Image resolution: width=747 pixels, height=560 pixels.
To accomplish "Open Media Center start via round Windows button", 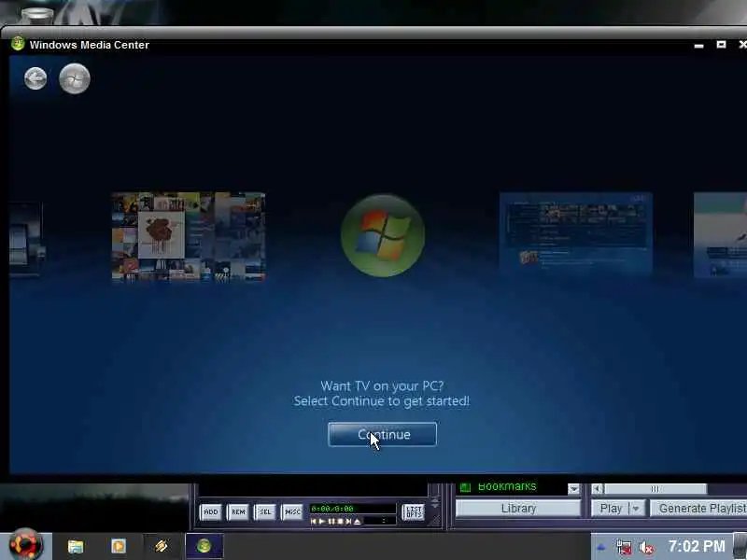I will pos(75,78).
